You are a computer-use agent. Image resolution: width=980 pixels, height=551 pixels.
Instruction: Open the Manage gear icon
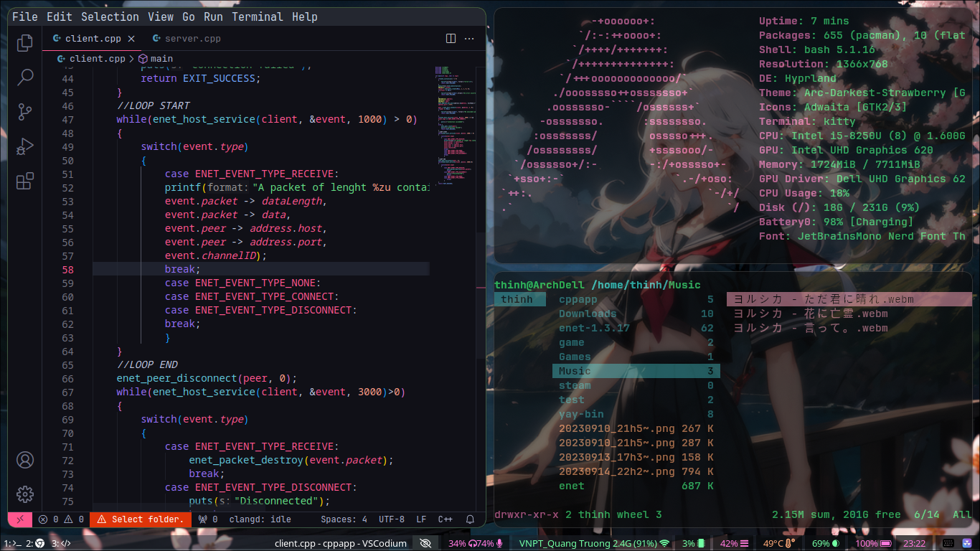[25, 494]
